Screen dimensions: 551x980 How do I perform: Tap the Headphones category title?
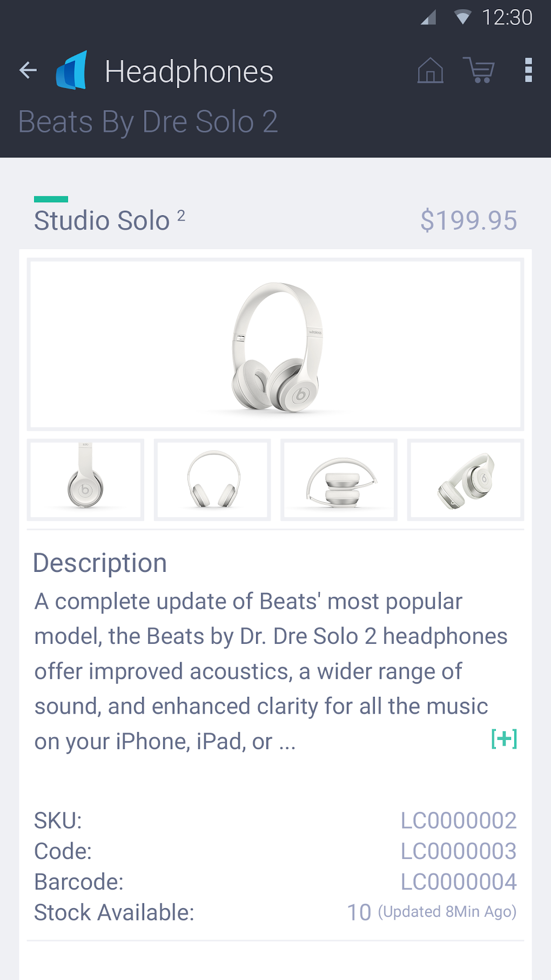(x=189, y=72)
